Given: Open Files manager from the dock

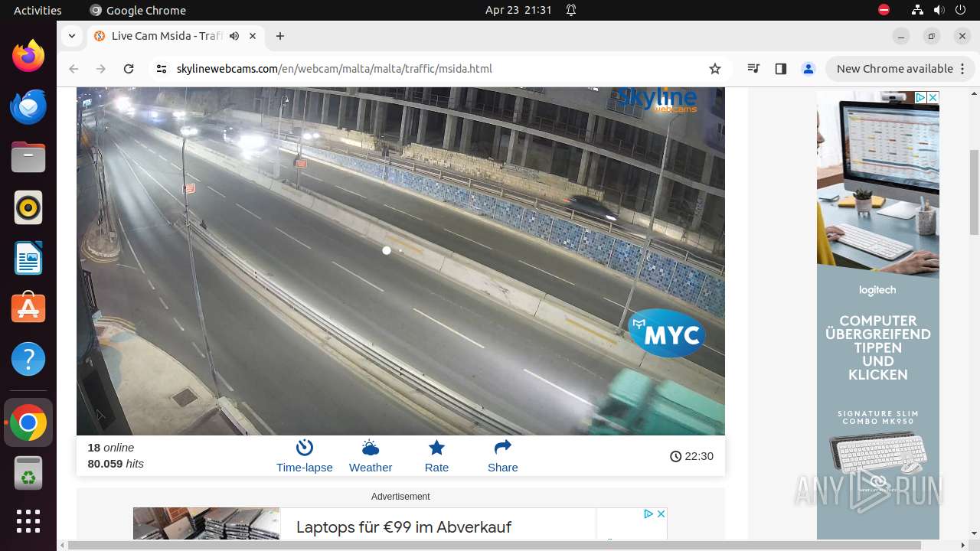Looking at the screenshot, I should point(28,157).
